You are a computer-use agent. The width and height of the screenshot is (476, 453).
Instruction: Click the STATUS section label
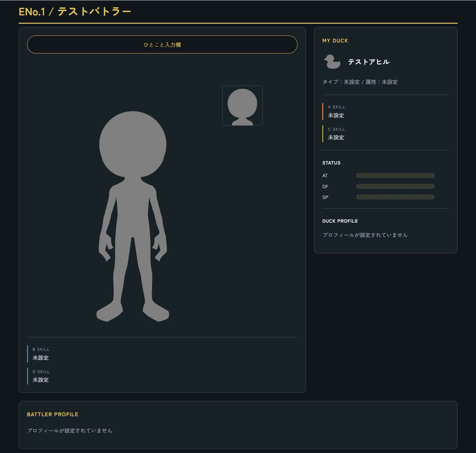pos(331,163)
